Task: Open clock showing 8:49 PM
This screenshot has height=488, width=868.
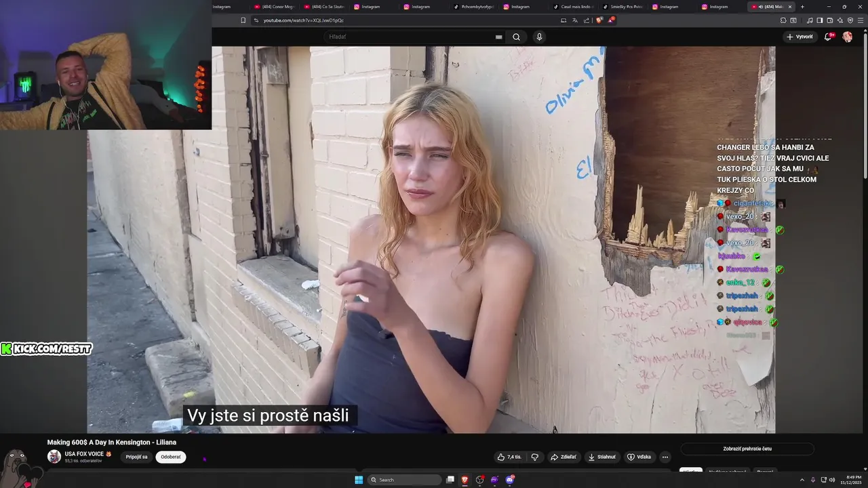Action: point(850,480)
